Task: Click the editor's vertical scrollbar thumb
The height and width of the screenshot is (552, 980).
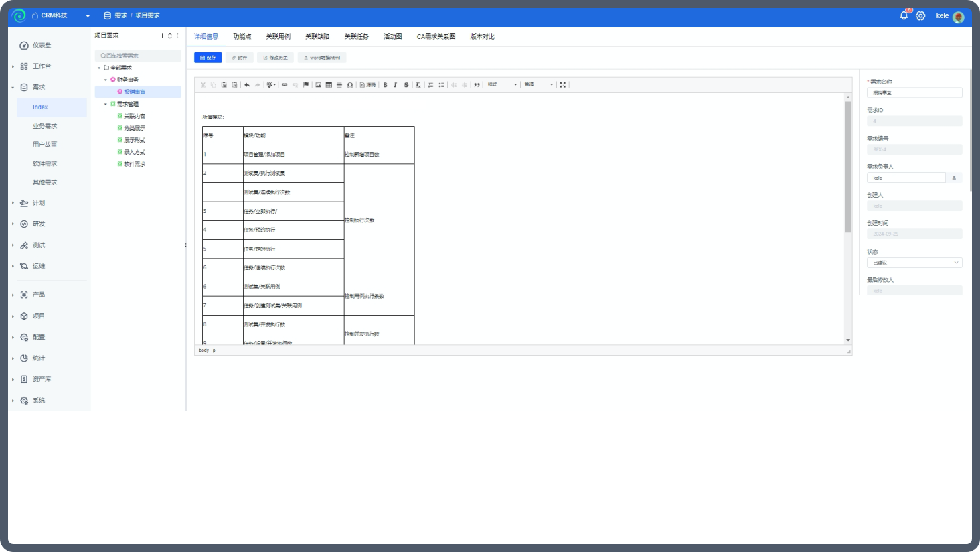Action: 848,167
